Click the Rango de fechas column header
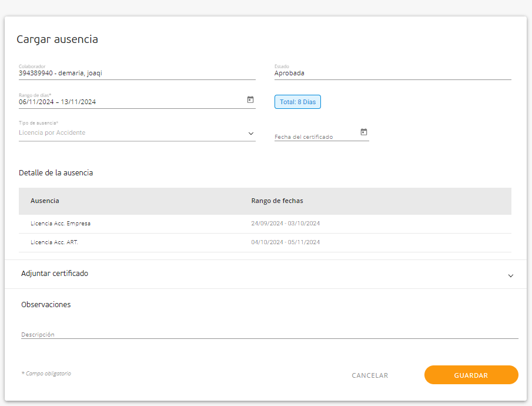Image resolution: width=532 pixels, height=406 pixels. click(x=277, y=201)
